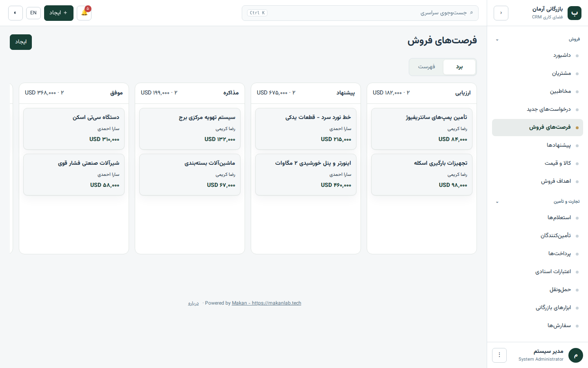Viewport: 588px width, 368px height.
Task: Open ابزارهای بازرگانی in sidebar
Action: tap(537, 307)
